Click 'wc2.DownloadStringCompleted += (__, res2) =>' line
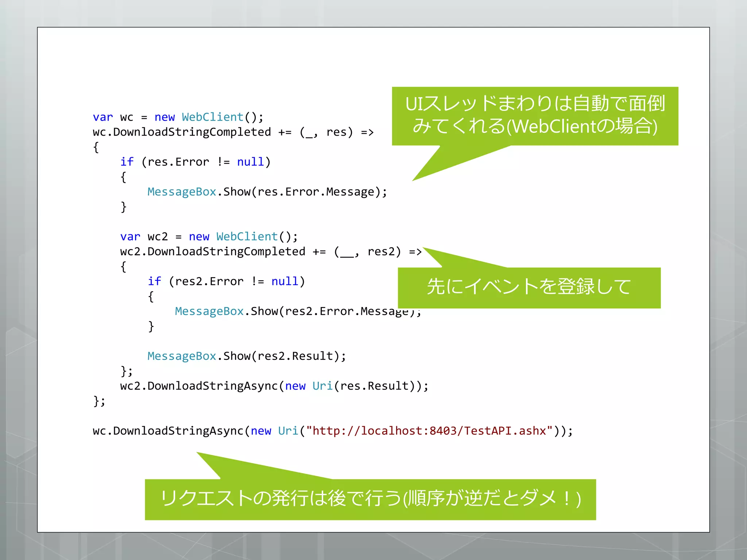747x560 pixels. [x=271, y=252]
